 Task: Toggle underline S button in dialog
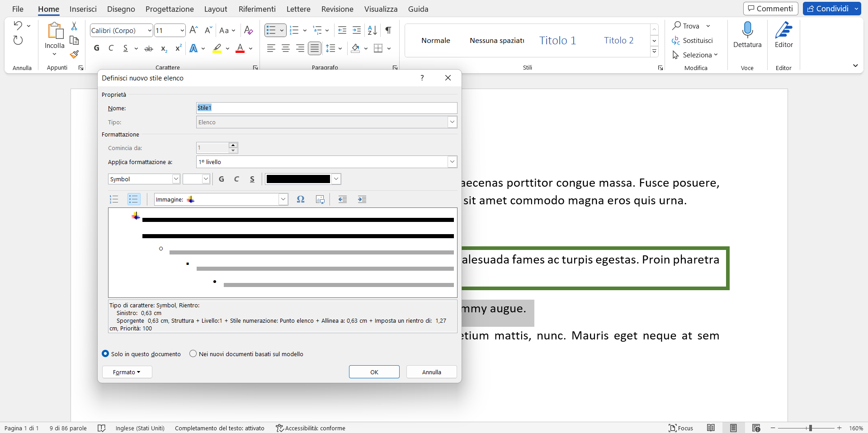point(252,179)
